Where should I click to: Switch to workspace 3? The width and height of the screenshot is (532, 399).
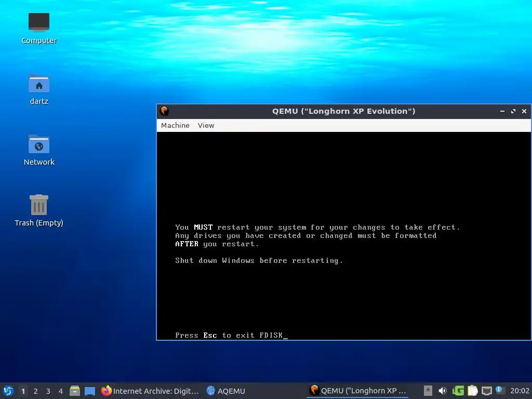[x=48, y=391]
